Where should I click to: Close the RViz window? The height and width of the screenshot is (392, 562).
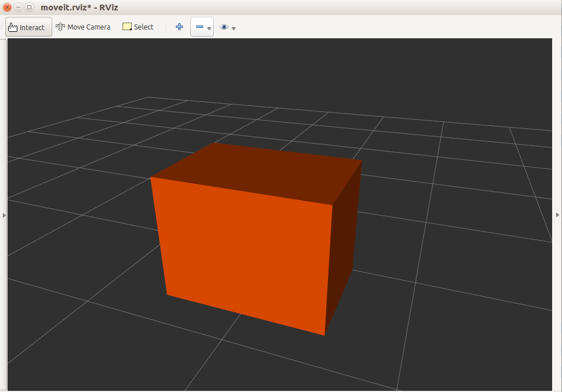[7, 7]
